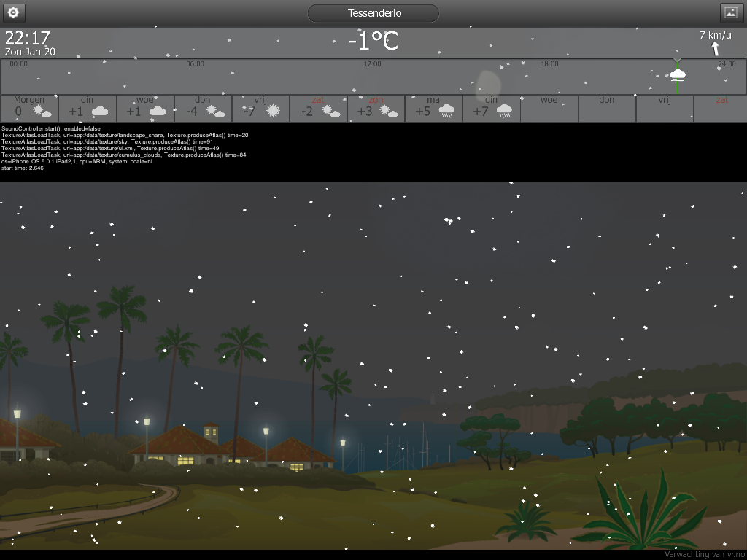
Task: Click the sunny icon for 'vrij' -7
Action: coord(273,111)
